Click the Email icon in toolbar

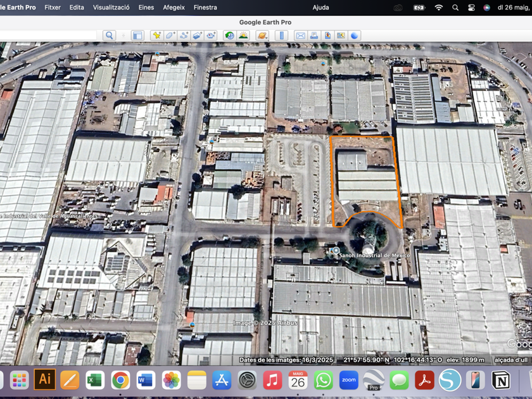coord(300,35)
